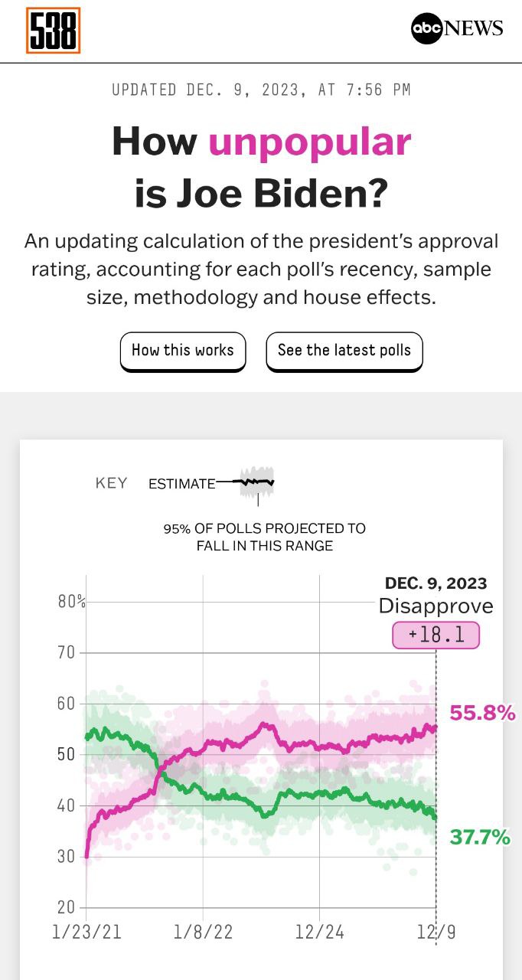Screen dimensions: 522x980
Task: Open the ABC News logo link
Action: pos(457,29)
